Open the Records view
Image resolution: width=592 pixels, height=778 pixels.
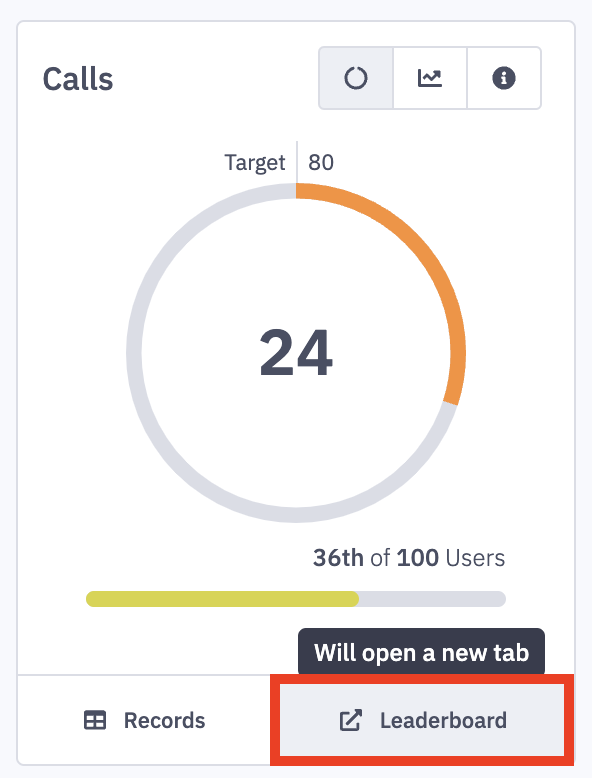pyautogui.click(x=144, y=720)
